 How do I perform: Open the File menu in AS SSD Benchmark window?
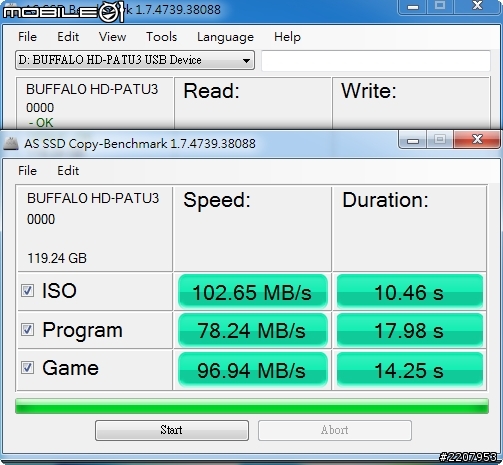[x=27, y=37]
